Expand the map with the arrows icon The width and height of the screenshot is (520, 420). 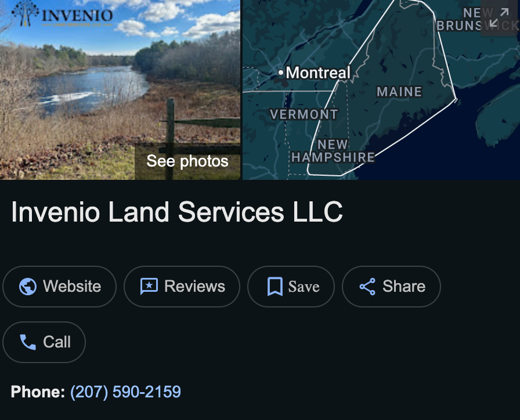tap(499, 18)
